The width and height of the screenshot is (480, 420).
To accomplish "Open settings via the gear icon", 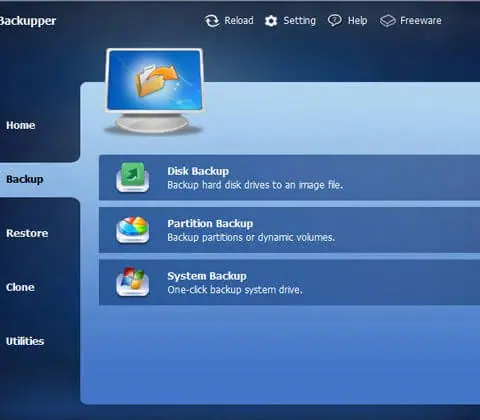I will pyautogui.click(x=271, y=21).
